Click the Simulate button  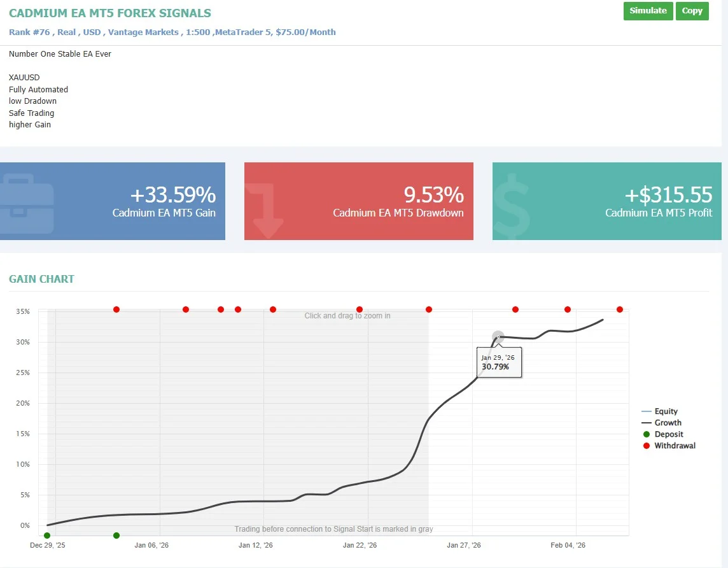click(x=648, y=11)
